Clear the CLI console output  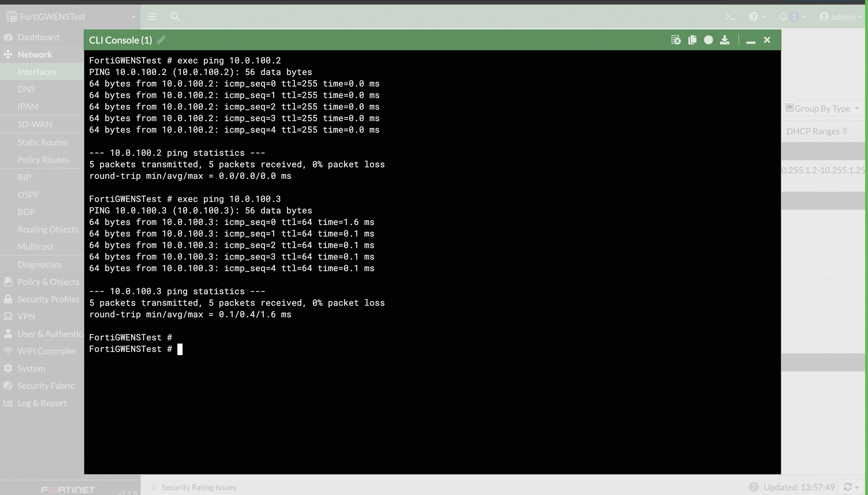(x=676, y=40)
